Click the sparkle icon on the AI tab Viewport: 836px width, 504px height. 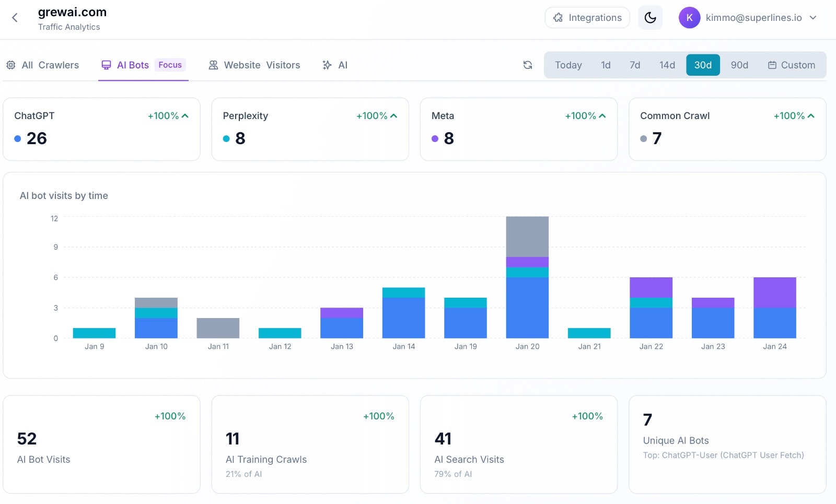[327, 65]
